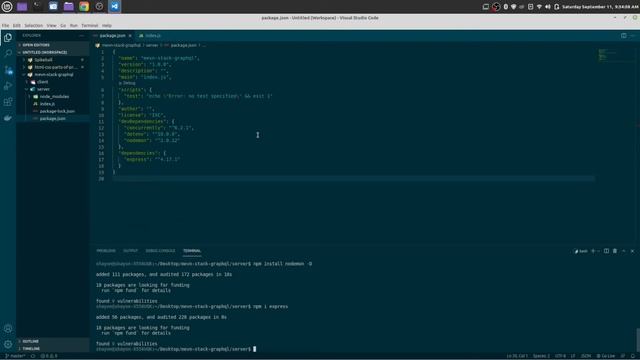
Task: Open the Linux Mint menu icon
Action: click(x=7, y=7)
